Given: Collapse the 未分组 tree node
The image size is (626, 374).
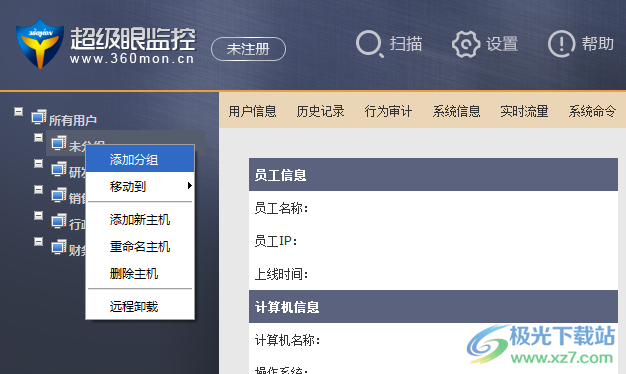Looking at the screenshot, I should tap(38, 138).
